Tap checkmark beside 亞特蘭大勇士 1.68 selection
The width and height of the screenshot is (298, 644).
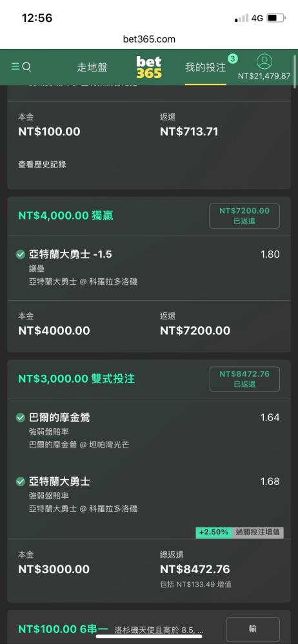click(x=21, y=481)
